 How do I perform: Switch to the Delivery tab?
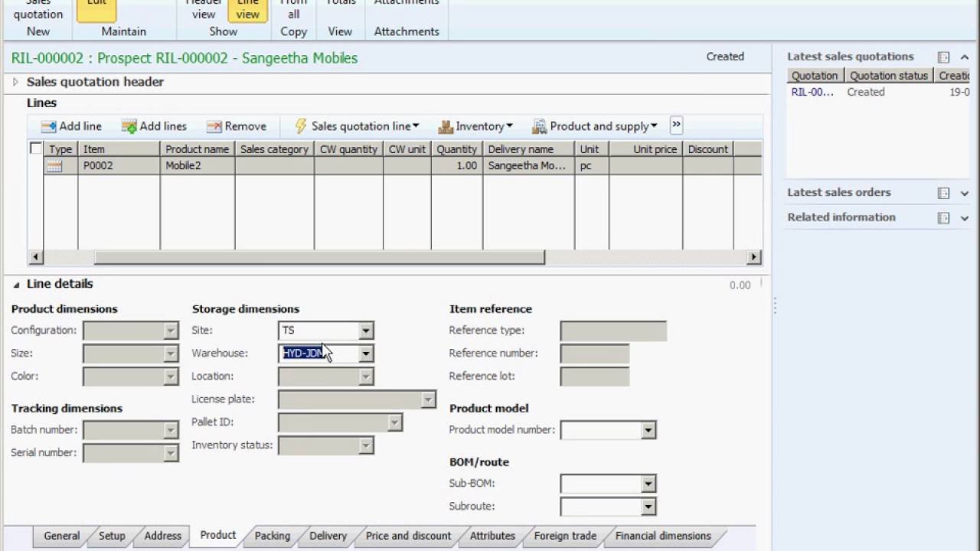(x=328, y=536)
